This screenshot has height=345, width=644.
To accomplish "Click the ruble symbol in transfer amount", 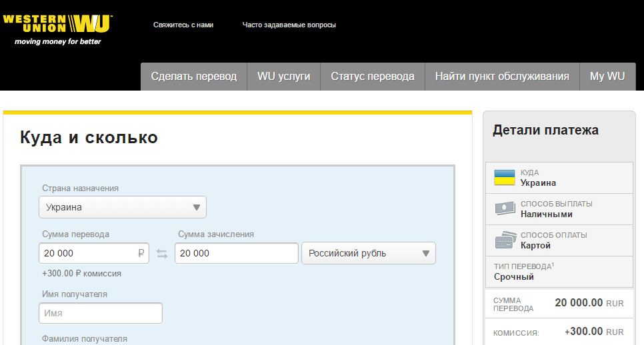I will (x=141, y=253).
